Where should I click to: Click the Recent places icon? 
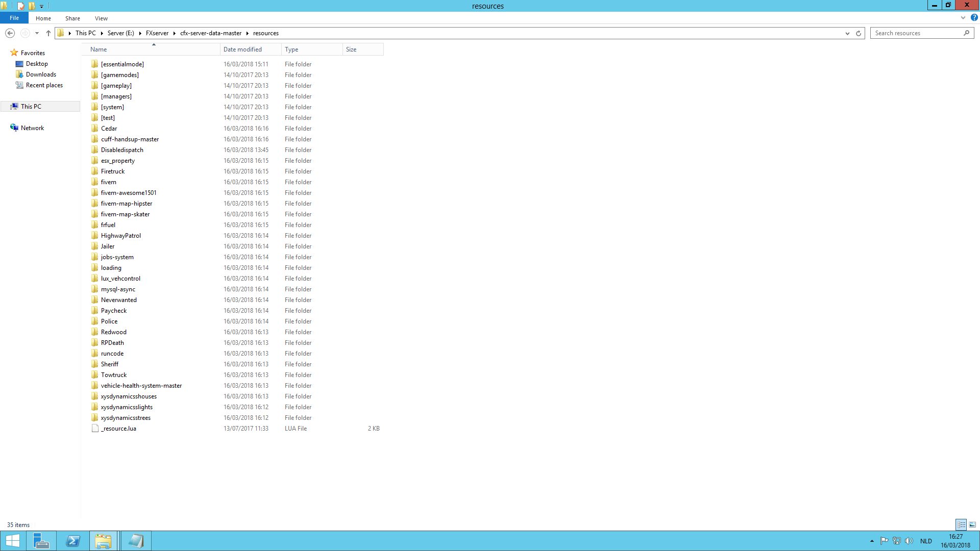[19, 85]
